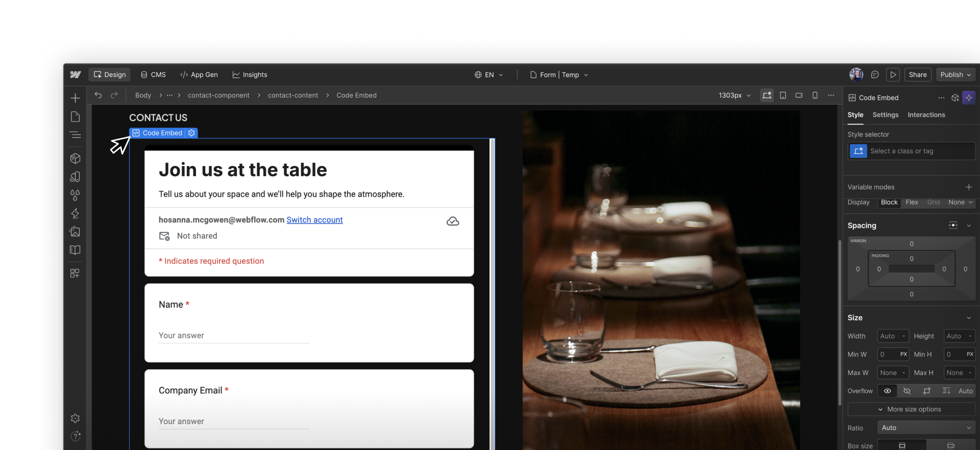Open the App Gen tab

coord(199,75)
